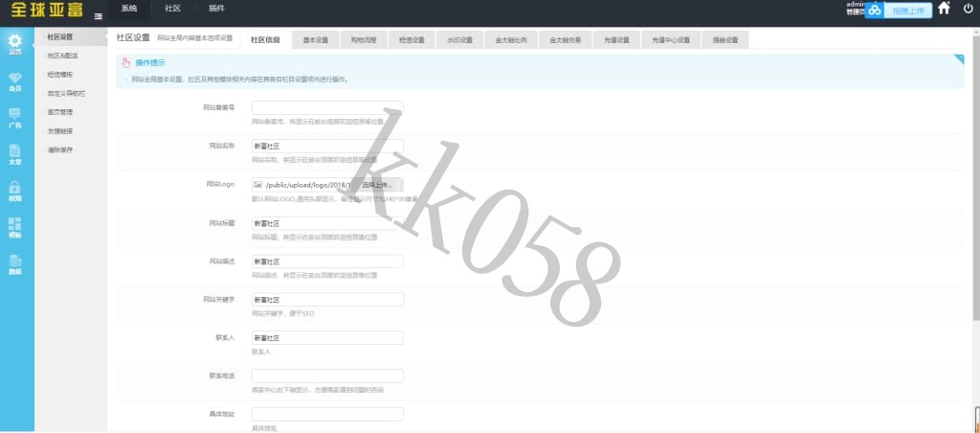Click into the 网站名称 input field
Screen dimensions: 980x433
[327, 146]
